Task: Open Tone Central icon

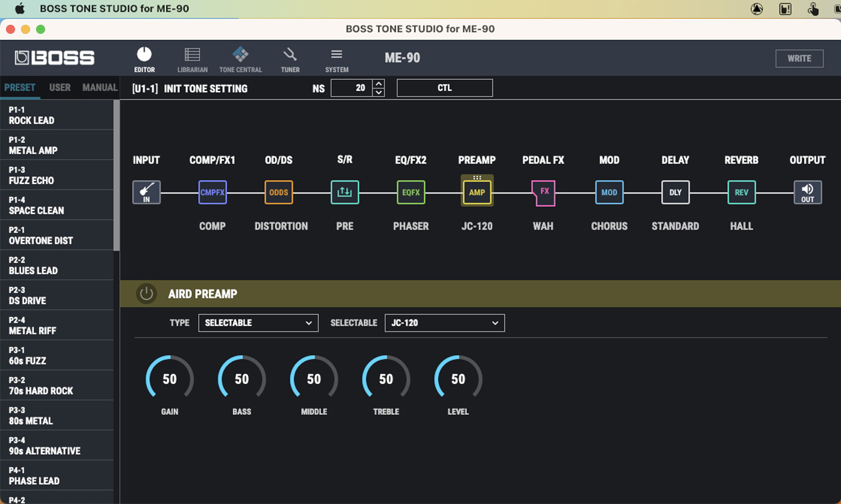Action: 240,55
